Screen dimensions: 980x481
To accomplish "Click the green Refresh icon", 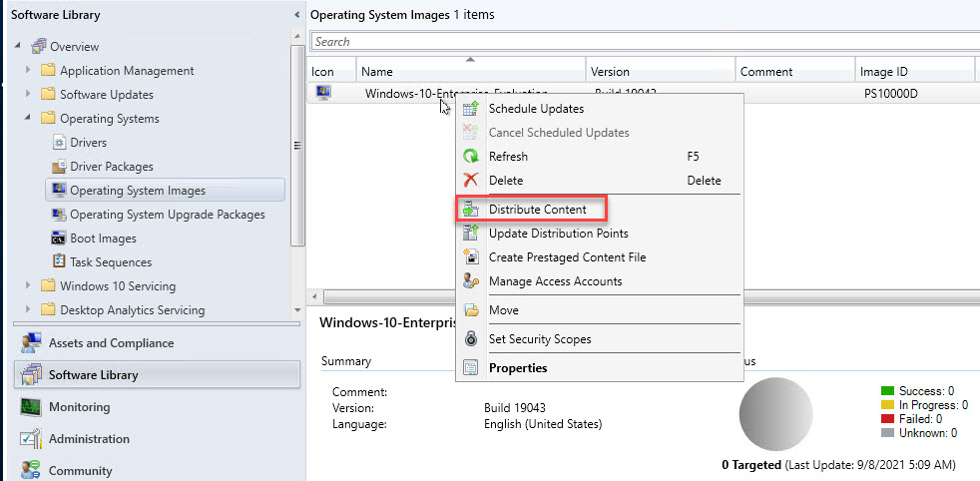I will 471,157.
